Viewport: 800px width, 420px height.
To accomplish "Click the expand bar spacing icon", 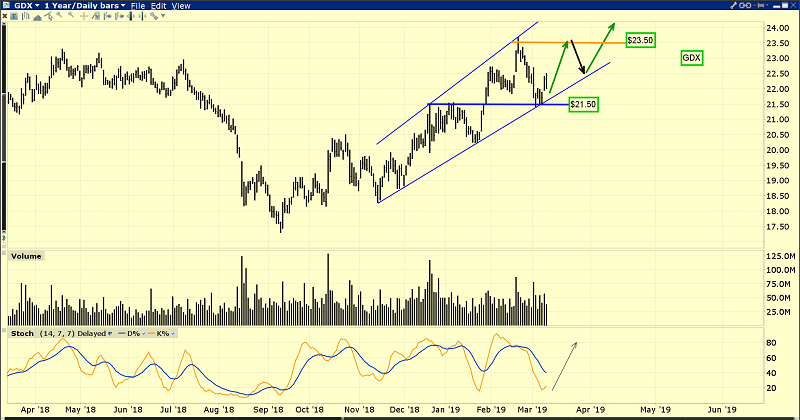I will (x=131, y=16).
